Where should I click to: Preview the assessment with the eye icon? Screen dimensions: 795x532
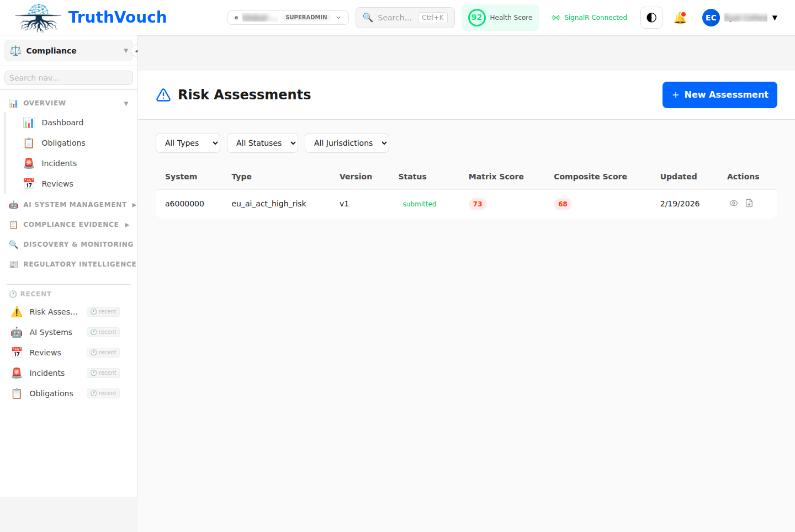[x=734, y=203]
